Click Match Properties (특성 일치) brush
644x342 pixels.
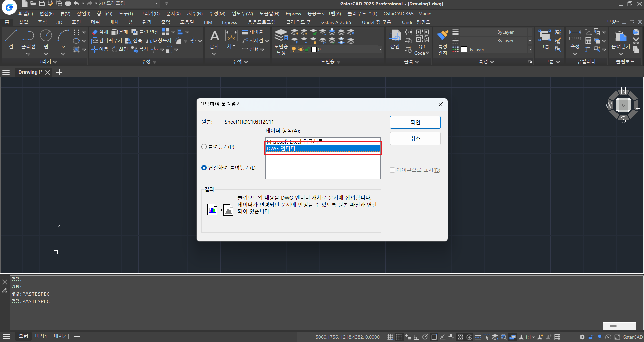point(443,42)
